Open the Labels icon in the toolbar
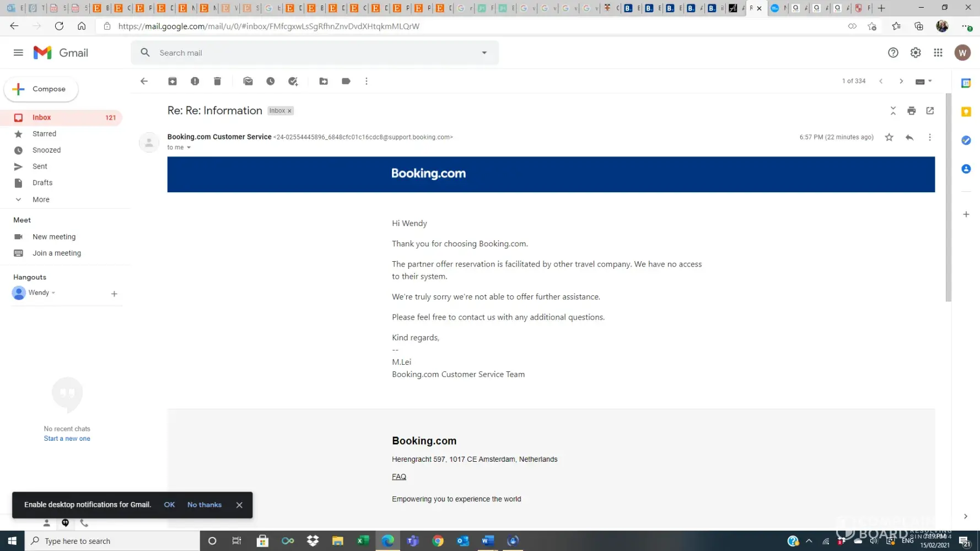 [346, 81]
